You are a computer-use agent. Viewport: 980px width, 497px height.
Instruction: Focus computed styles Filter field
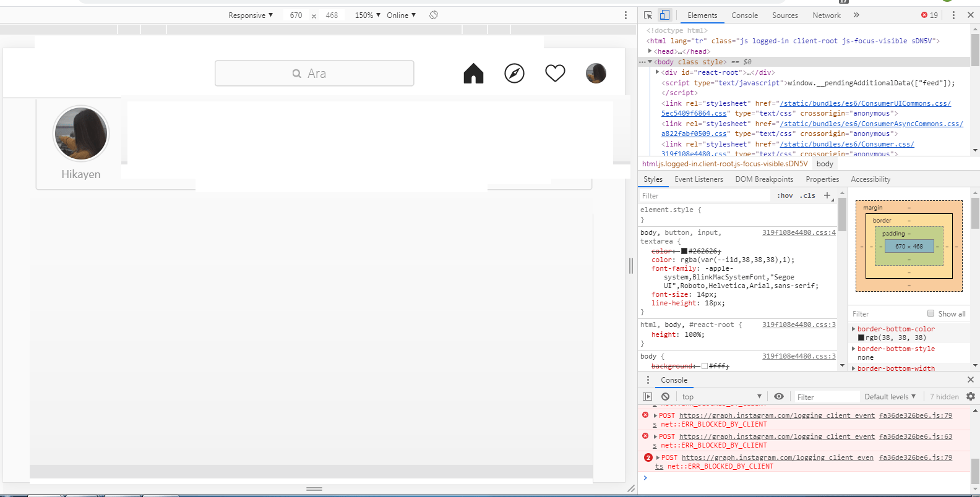(x=886, y=314)
